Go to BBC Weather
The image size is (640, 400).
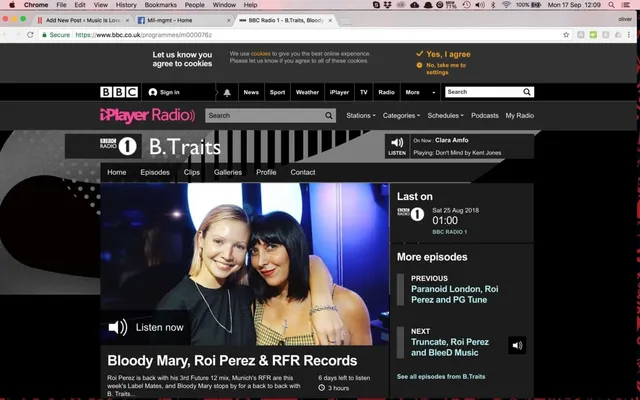coord(307,92)
